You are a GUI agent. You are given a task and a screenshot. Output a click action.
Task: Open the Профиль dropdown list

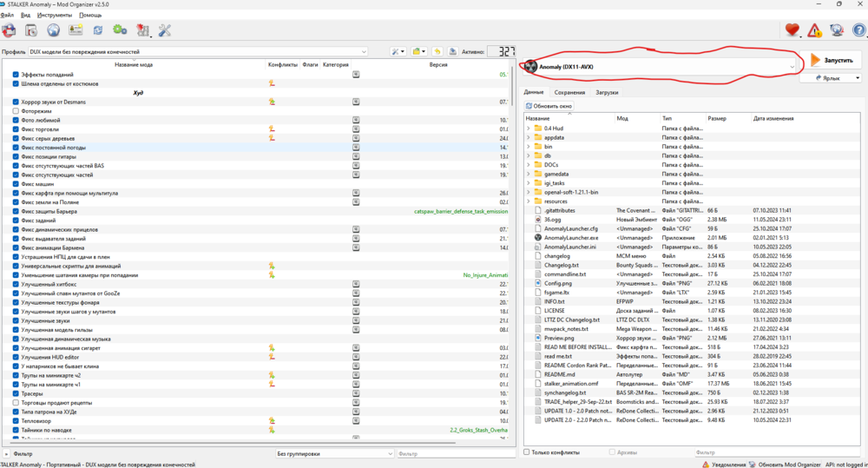[198, 52]
